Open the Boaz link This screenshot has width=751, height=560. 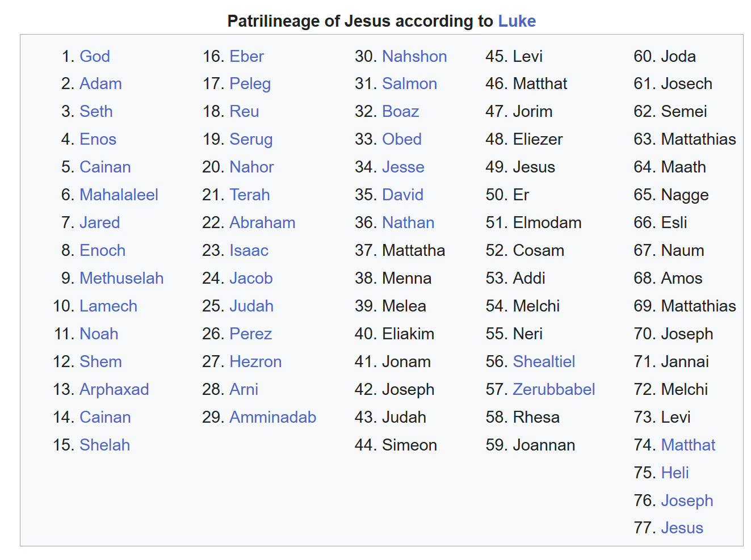click(x=400, y=111)
